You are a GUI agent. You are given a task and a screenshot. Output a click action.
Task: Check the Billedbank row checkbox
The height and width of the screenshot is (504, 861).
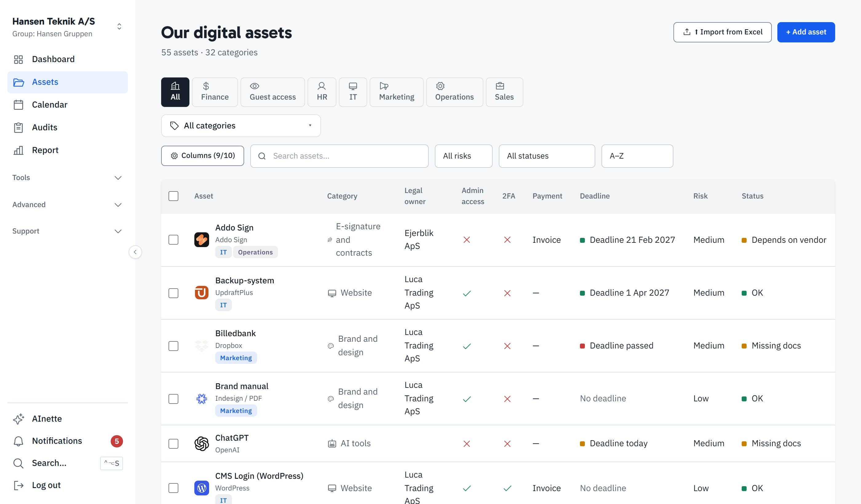click(173, 346)
